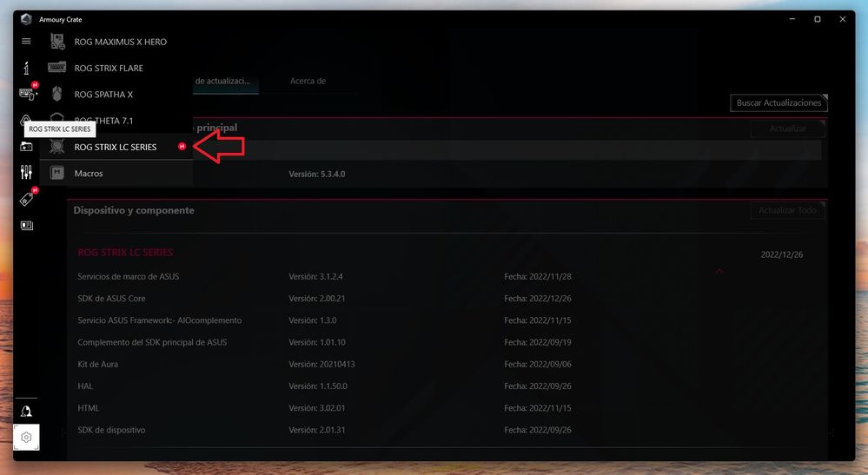This screenshot has height=475, width=868.
Task: Click Versión: 3.1.2.4 value
Action: click(x=315, y=276)
